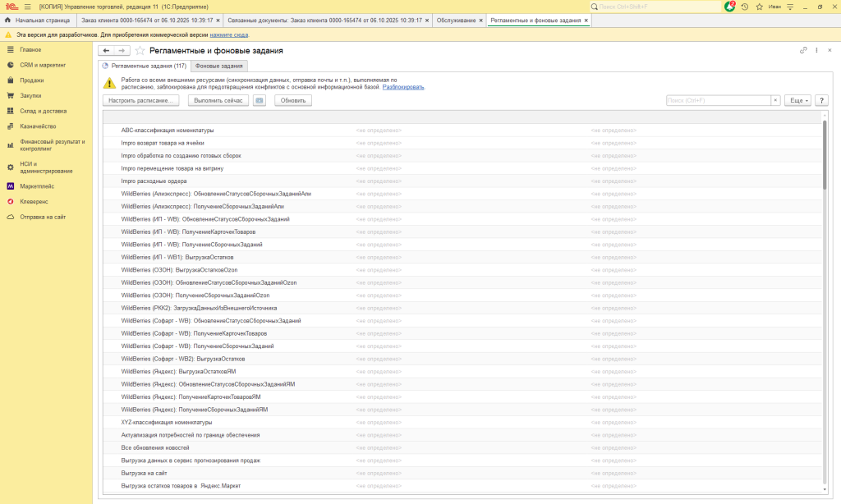Open the three-dot form options menu
The image size is (841, 504).
click(816, 51)
